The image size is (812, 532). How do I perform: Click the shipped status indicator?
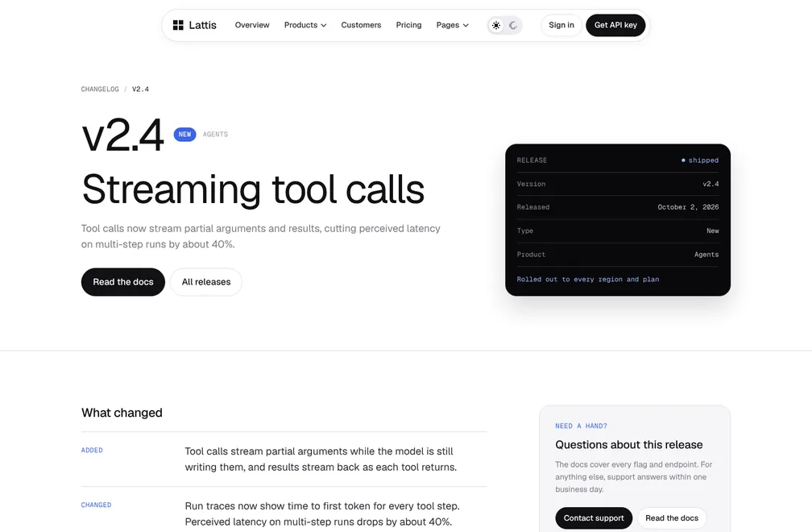pyautogui.click(x=699, y=160)
